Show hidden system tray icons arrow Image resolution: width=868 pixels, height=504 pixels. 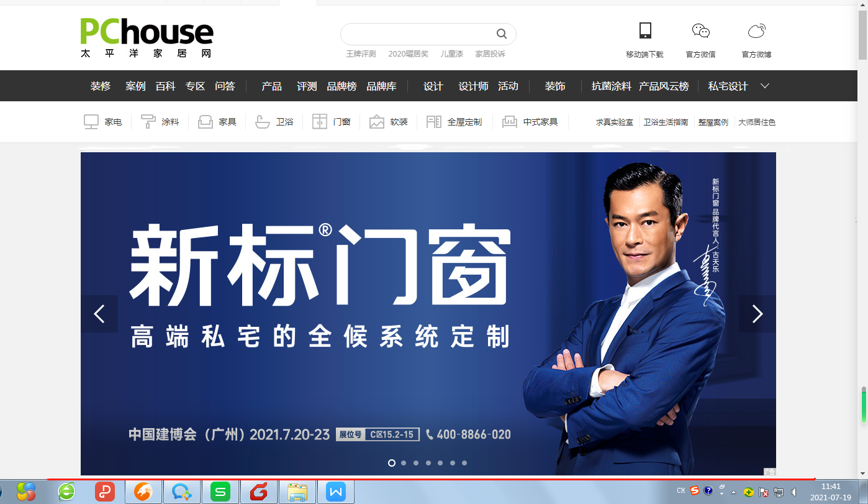(x=734, y=492)
